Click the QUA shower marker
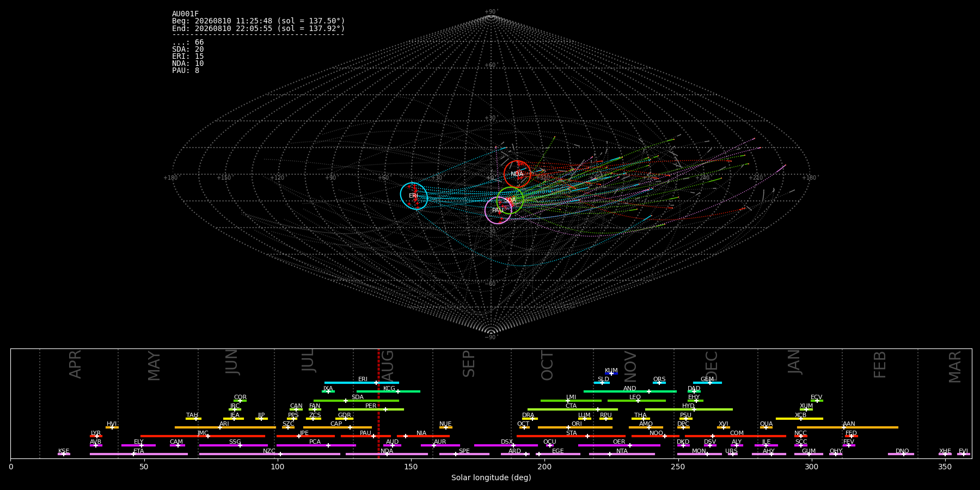The width and height of the screenshot is (980, 490). pos(766,427)
